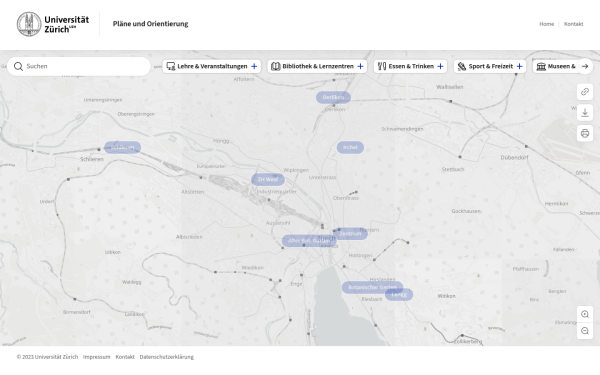Print the map with the printer icon
Image resolution: width=600 pixels, height=375 pixels.
585,134
